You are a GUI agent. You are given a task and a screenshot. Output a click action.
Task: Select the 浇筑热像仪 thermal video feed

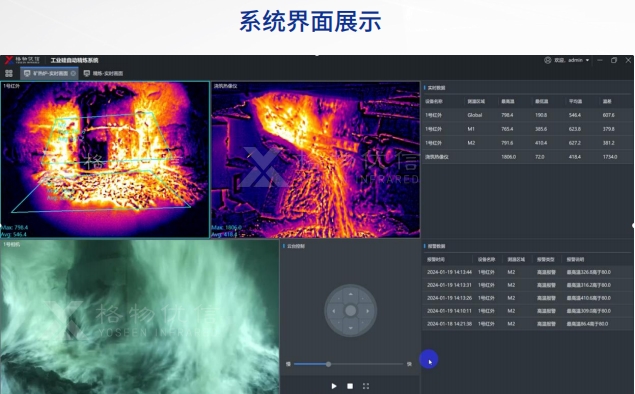[x=315, y=160]
